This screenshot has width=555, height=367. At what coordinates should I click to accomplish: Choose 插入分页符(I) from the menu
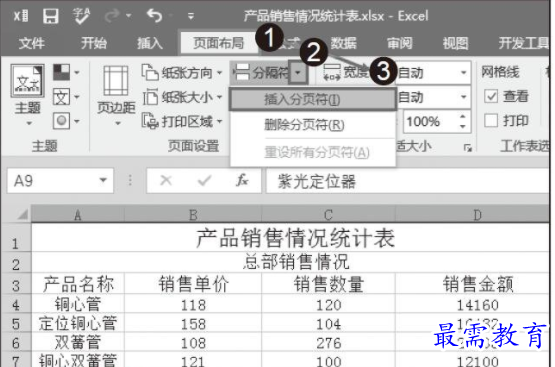[313, 99]
